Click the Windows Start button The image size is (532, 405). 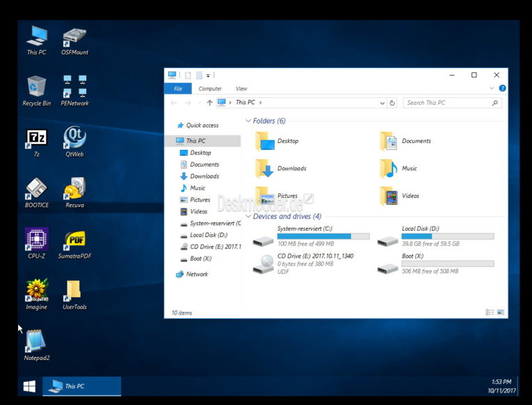[x=29, y=386]
